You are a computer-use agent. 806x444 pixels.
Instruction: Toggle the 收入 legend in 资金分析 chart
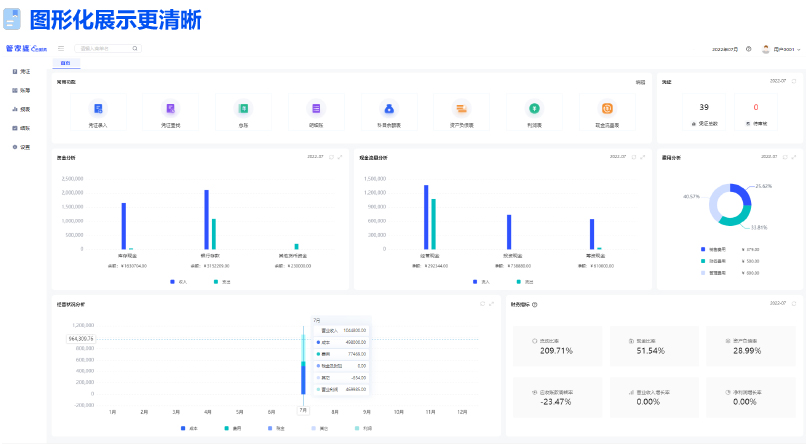tap(178, 283)
